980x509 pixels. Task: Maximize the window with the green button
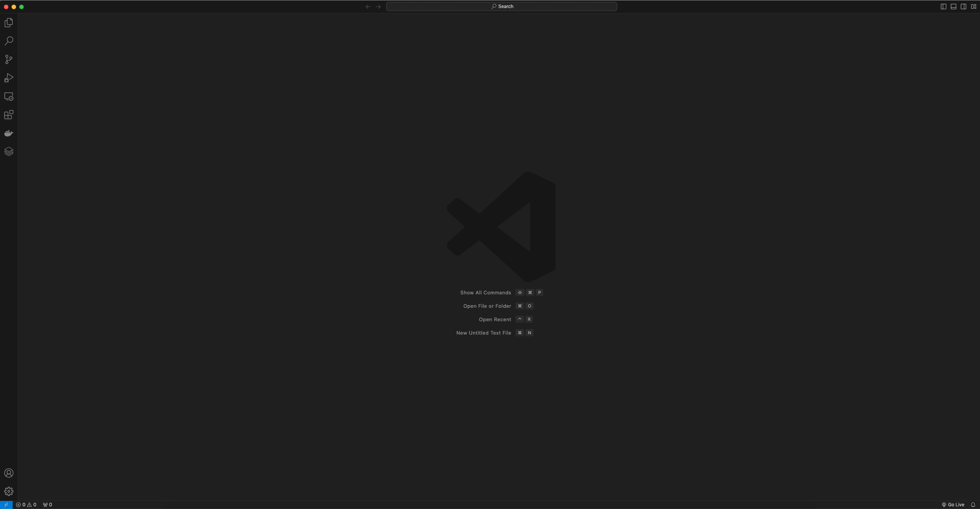point(21,7)
